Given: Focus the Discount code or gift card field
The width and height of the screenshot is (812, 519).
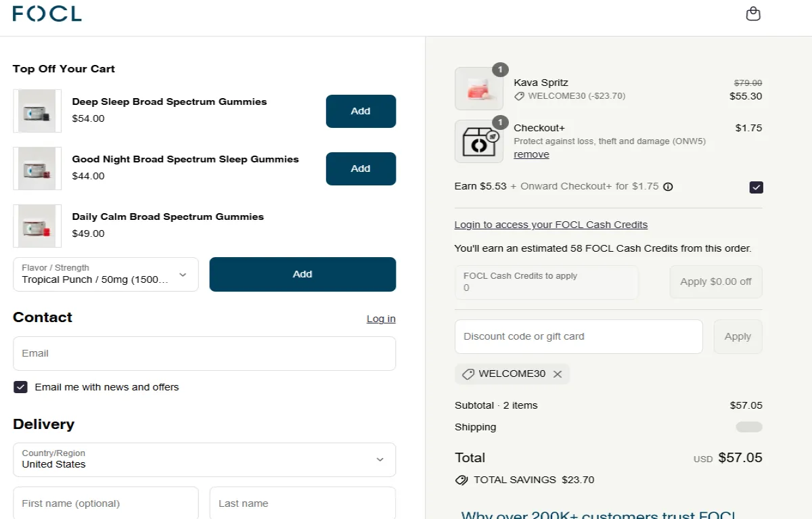Looking at the screenshot, I should [579, 336].
